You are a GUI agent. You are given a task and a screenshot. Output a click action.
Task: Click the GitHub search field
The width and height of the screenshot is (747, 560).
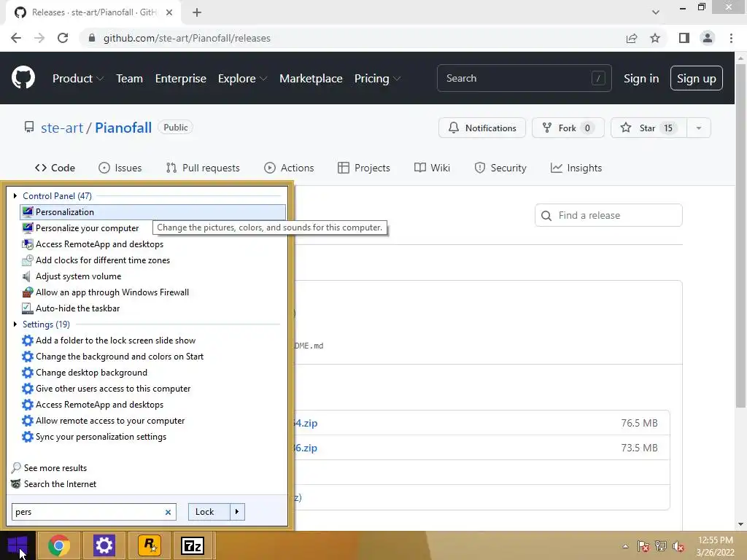524,78
